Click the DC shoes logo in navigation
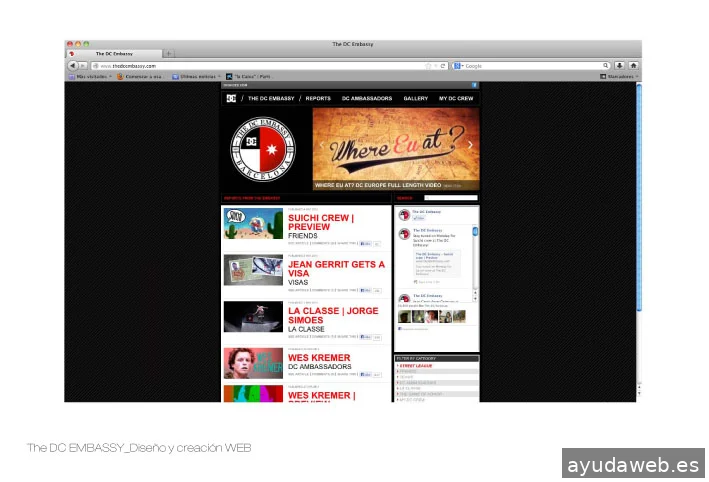Image resolution: width=709 pixels, height=482 pixels. pos(231,98)
